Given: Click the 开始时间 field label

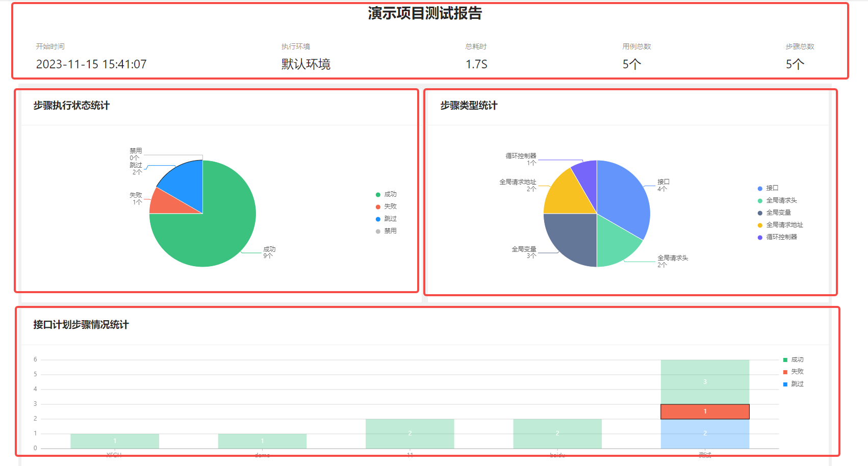Looking at the screenshot, I should pyautogui.click(x=50, y=46).
